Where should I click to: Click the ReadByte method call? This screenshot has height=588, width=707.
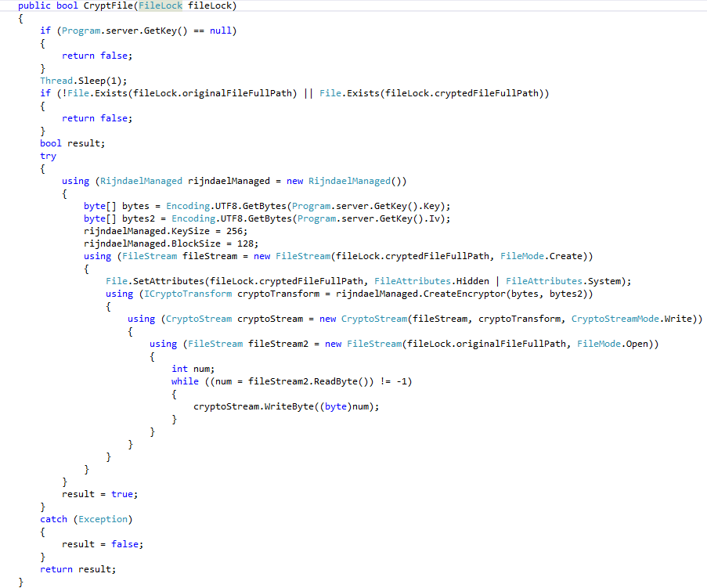[x=336, y=381]
